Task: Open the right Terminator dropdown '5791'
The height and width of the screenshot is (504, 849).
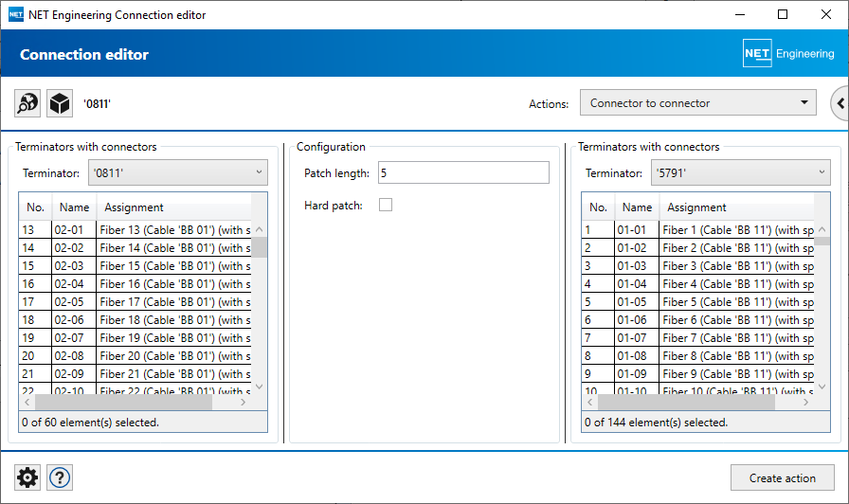Action: pyautogui.click(x=741, y=172)
